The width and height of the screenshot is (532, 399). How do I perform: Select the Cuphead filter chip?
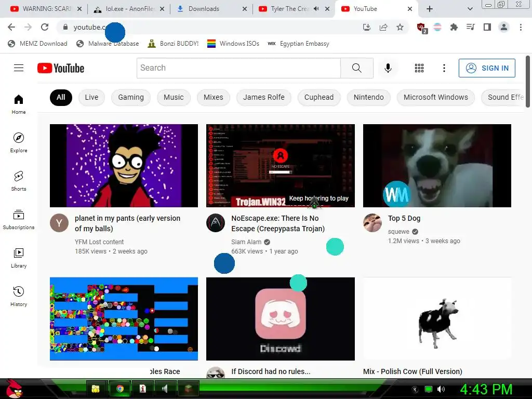click(x=319, y=97)
